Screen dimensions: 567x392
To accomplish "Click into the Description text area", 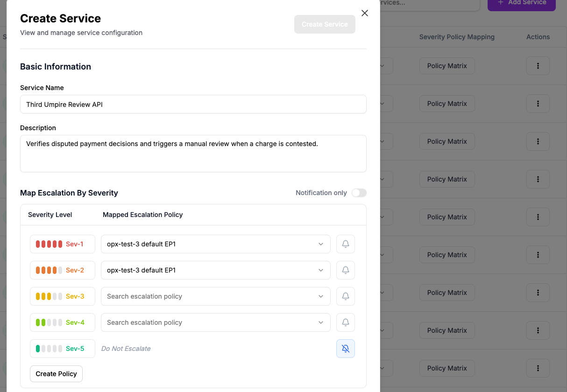I will pos(193,154).
